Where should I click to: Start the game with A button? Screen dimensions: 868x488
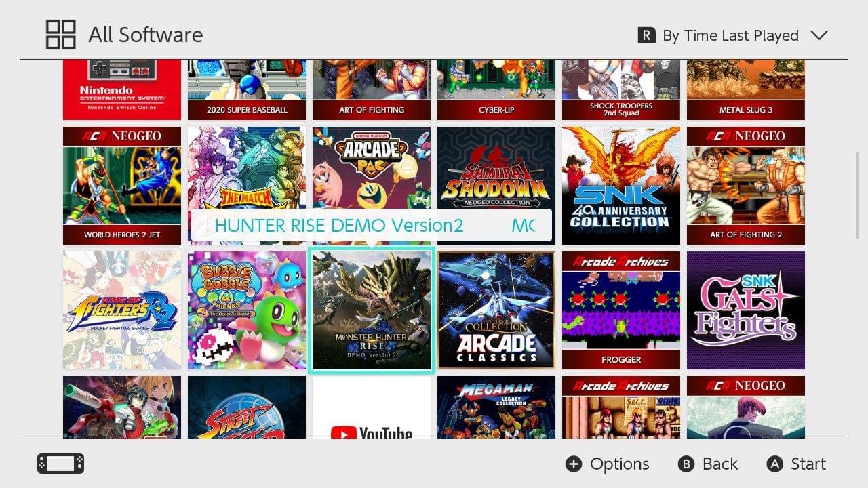(x=796, y=464)
